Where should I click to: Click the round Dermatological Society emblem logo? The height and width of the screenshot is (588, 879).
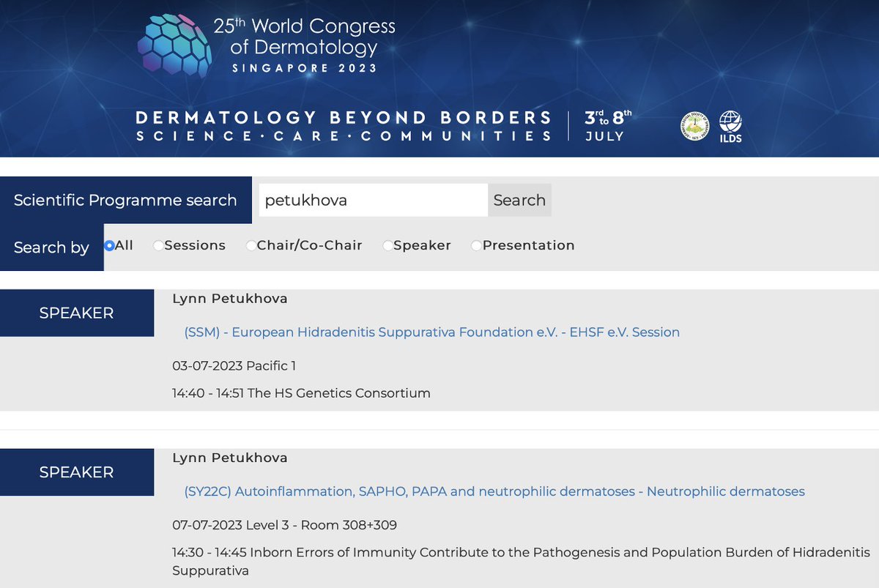(x=694, y=126)
